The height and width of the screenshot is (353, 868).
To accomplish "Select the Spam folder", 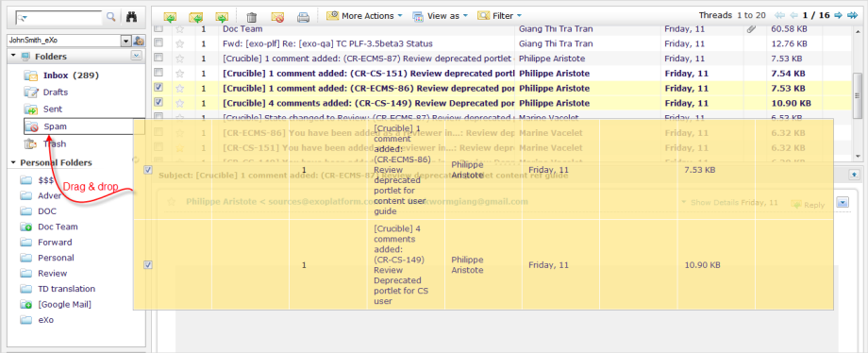I will click(56, 126).
